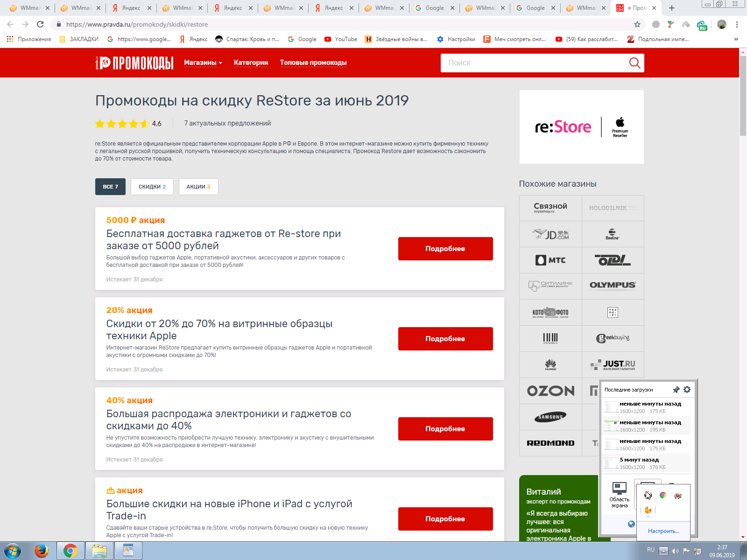This screenshot has width=747, height=560.
Task: Open the Windows Start menu
Action: [x=13, y=551]
